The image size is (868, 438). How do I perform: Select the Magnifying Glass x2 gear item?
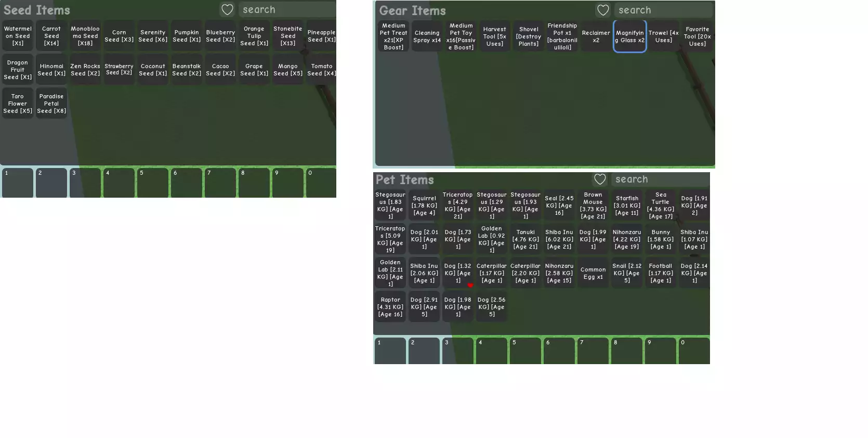click(x=629, y=36)
